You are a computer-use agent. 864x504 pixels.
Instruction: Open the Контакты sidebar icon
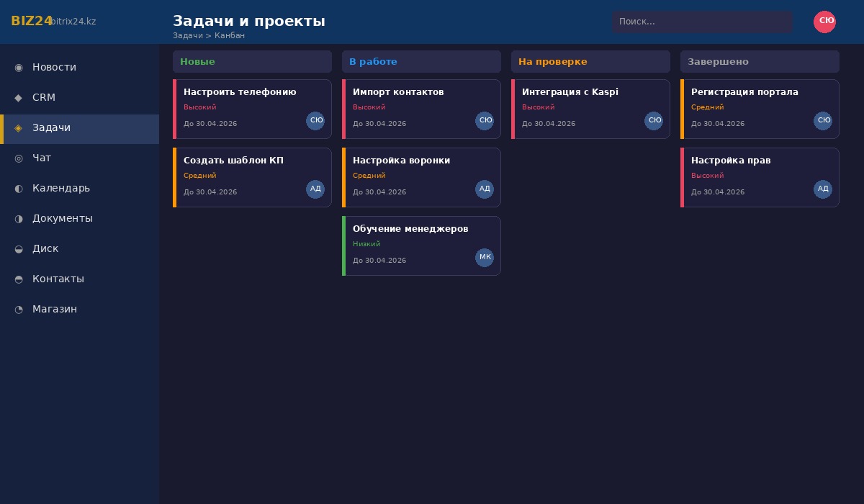(x=19, y=279)
